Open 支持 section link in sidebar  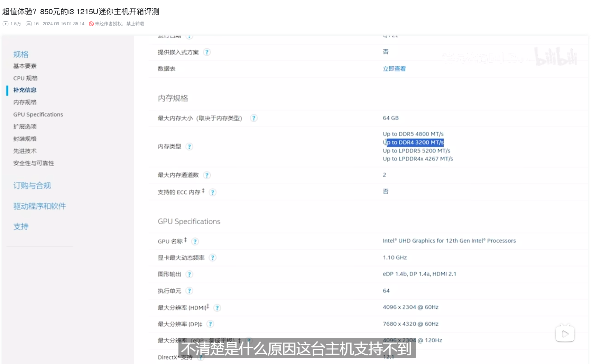[21, 226]
